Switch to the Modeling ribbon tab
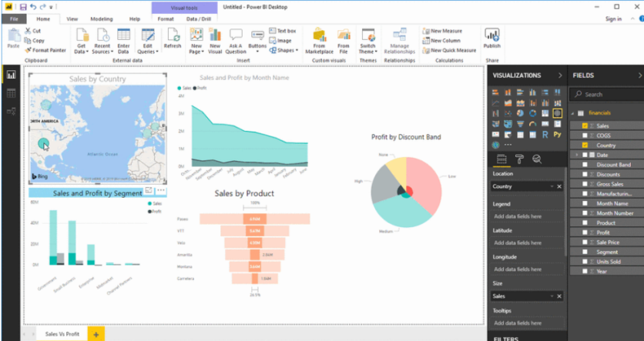The image size is (644, 341). click(x=102, y=19)
